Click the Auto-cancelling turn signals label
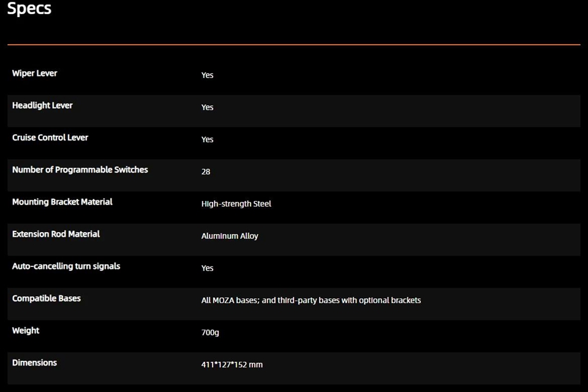 (x=66, y=266)
